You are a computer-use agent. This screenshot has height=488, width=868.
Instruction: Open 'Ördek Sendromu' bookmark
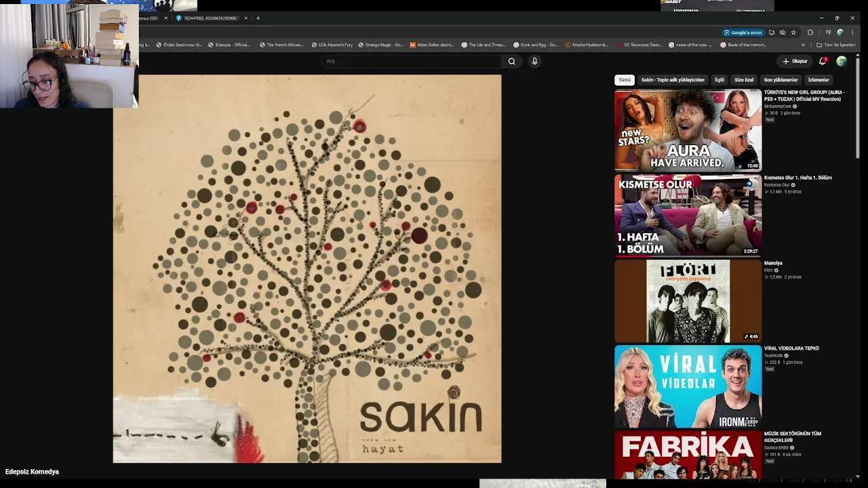point(179,45)
